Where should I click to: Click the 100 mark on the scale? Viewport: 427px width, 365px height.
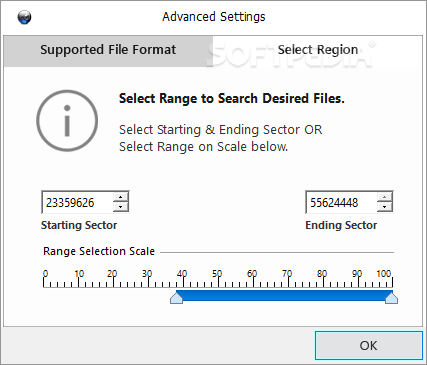pos(384,274)
